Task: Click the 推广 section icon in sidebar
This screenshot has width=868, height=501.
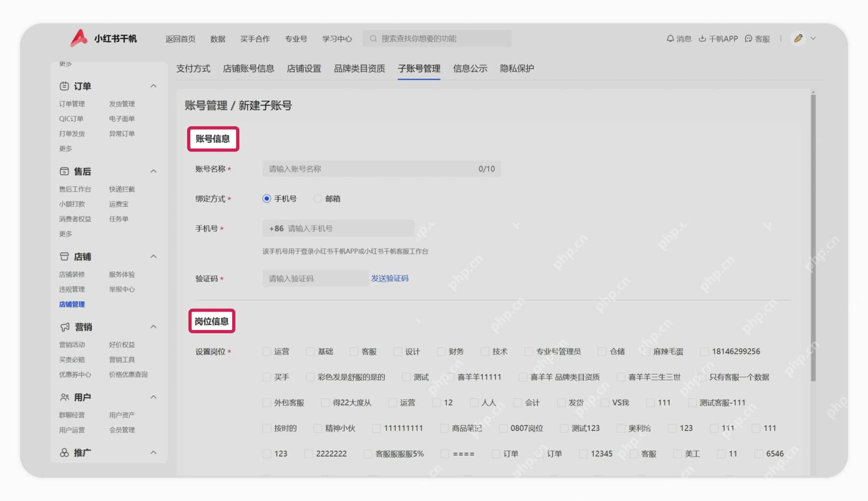Action: pos(64,453)
